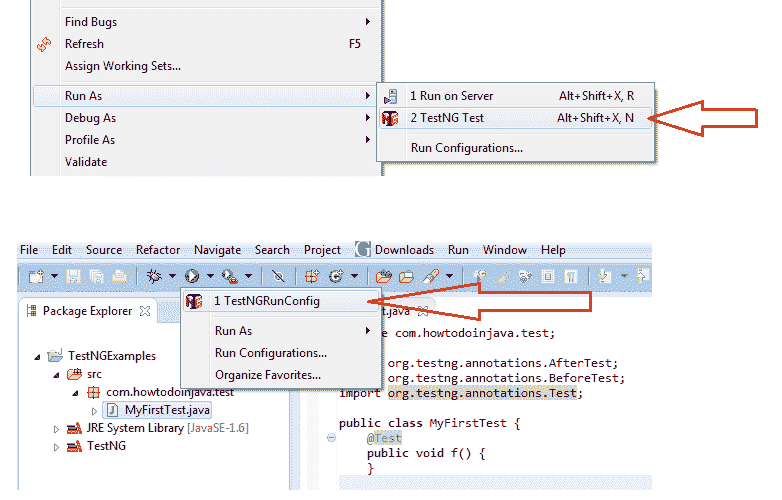Click the Run play icon
The image size is (782, 500).
192,276
